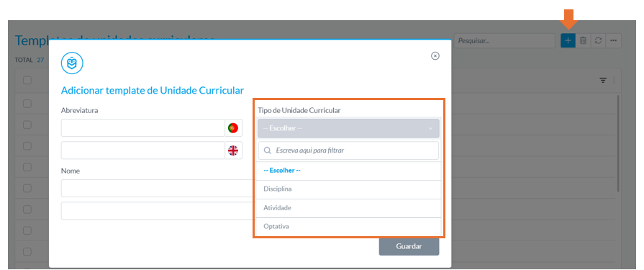Click the Guardar button
Screen dimensions: 644x270
(409, 246)
